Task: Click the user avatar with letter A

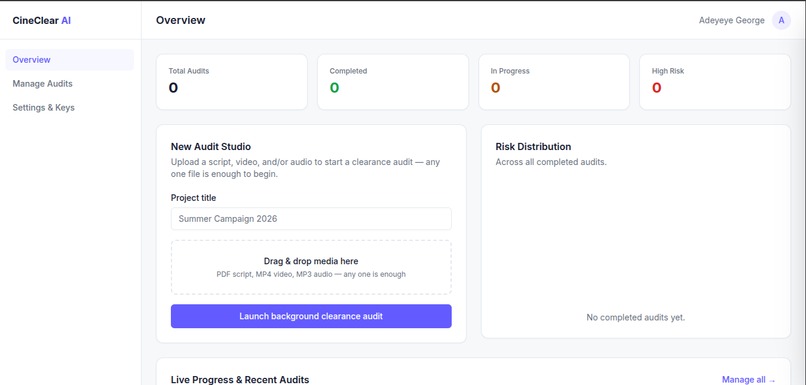Action: 781,21
